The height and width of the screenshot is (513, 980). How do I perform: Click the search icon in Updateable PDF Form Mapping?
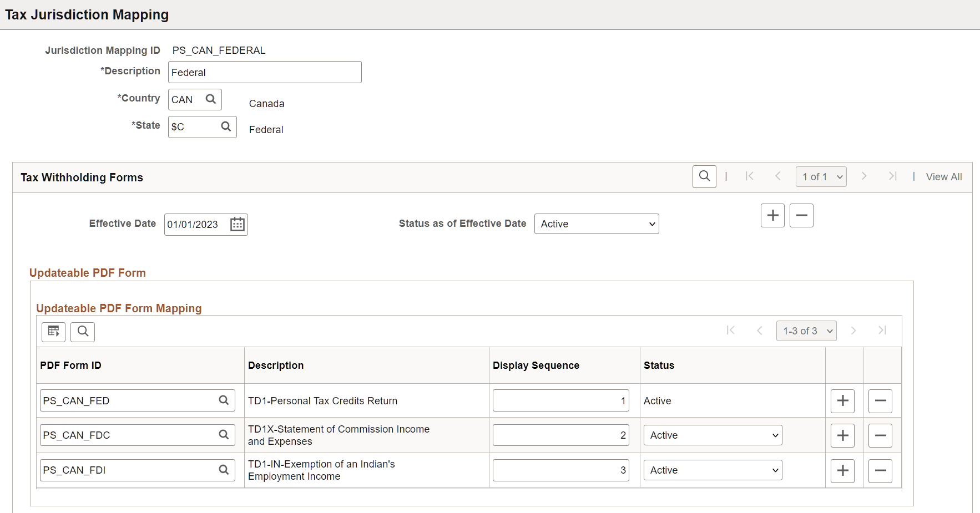pyautogui.click(x=83, y=332)
